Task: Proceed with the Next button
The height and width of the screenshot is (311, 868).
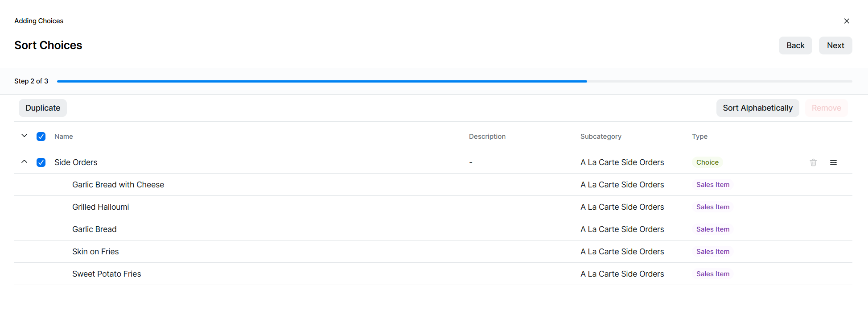Action: [x=835, y=46]
